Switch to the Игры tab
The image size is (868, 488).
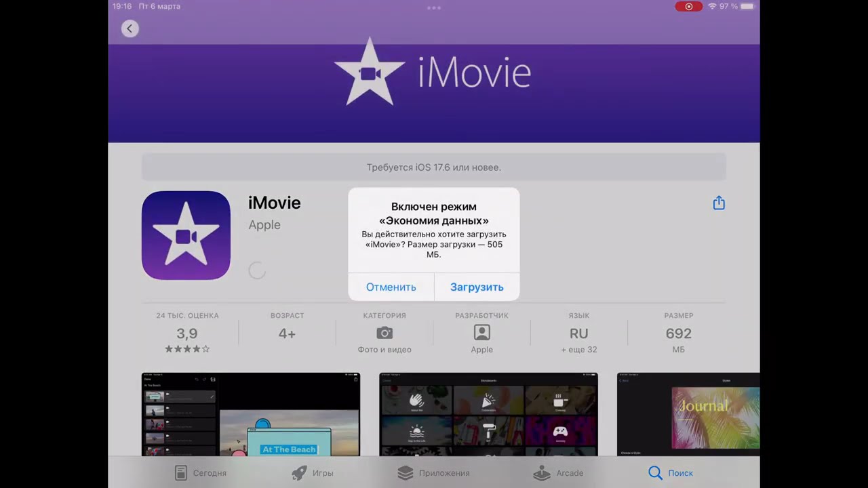[x=313, y=473]
